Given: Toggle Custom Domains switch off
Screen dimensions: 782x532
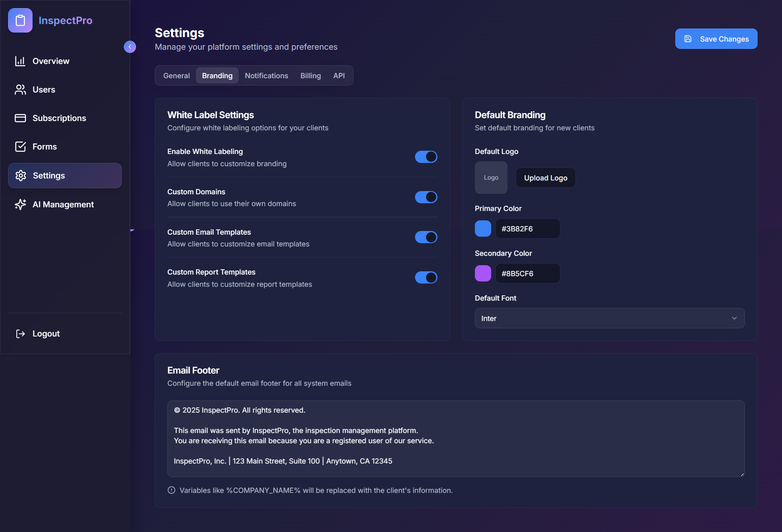Looking at the screenshot, I should click(426, 197).
